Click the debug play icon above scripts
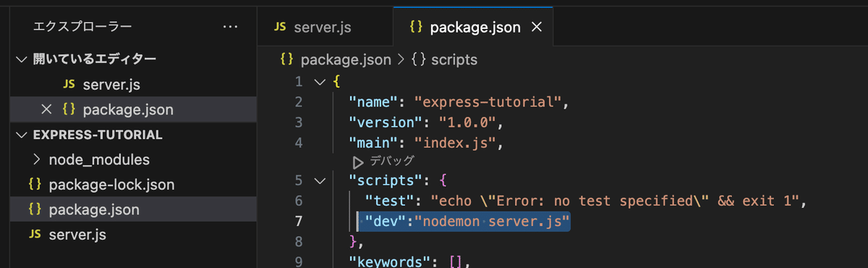Image resolution: width=868 pixels, height=268 pixels. pos(357,161)
